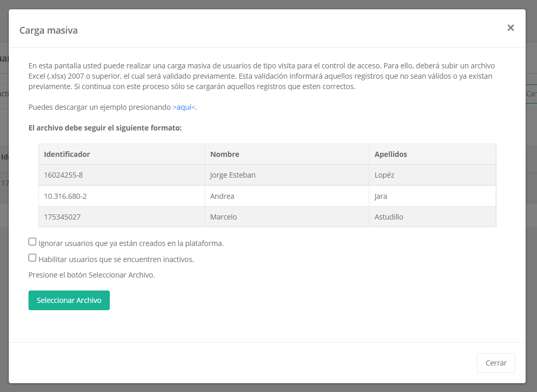The width and height of the screenshot is (537, 392).
Task: Click the Jara surname cell
Action: click(381, 196)
